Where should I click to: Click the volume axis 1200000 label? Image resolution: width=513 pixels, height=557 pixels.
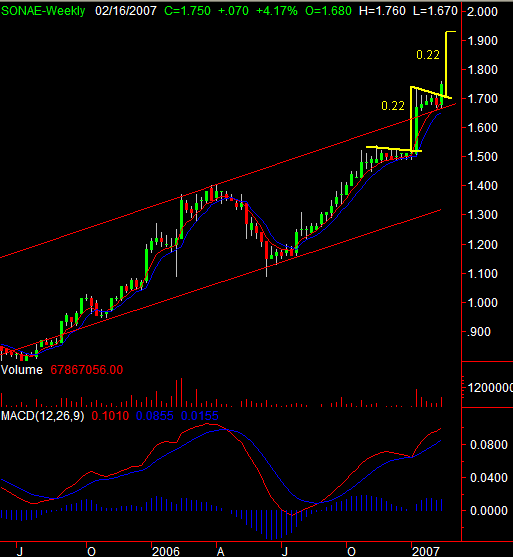(x=490, y=388)
